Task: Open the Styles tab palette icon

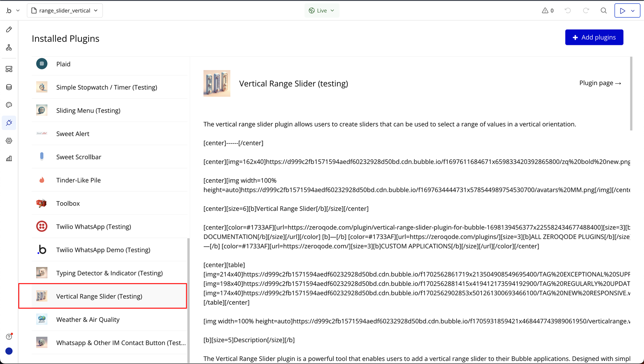Action: (x=9, y=105)
